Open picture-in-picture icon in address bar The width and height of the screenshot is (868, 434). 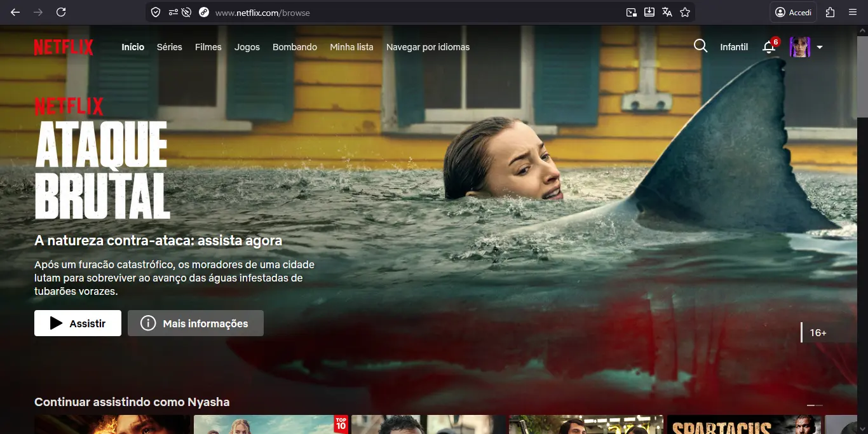point(632,12)
